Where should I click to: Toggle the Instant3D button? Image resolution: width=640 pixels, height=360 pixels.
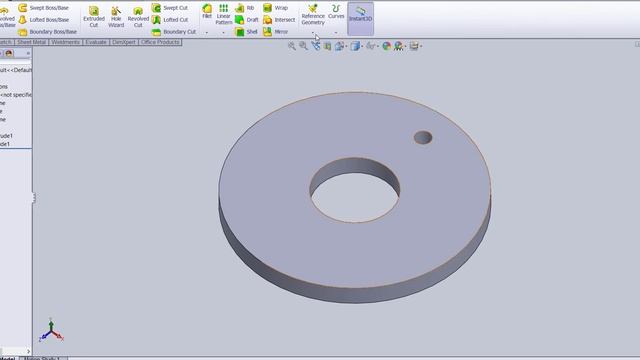point(360,18)
